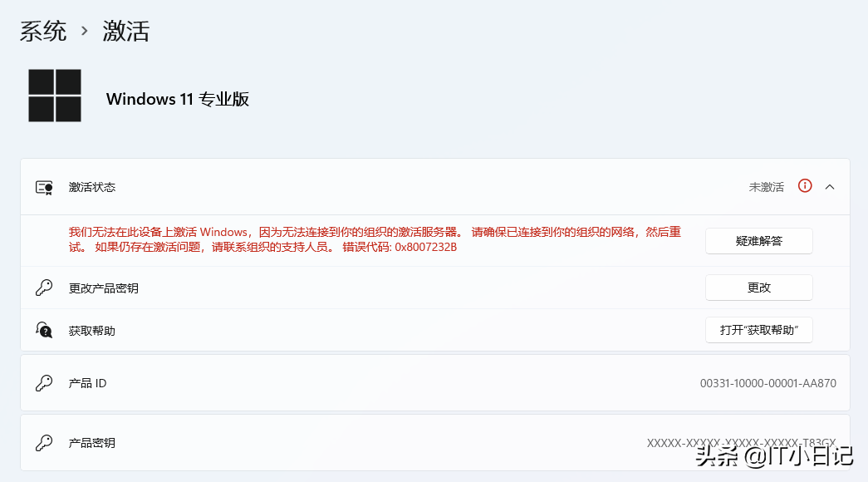Open the 疑难解答 troubleshooter
Image resolution: width=868 pixels, height=482 pixels.
[759, 241]
